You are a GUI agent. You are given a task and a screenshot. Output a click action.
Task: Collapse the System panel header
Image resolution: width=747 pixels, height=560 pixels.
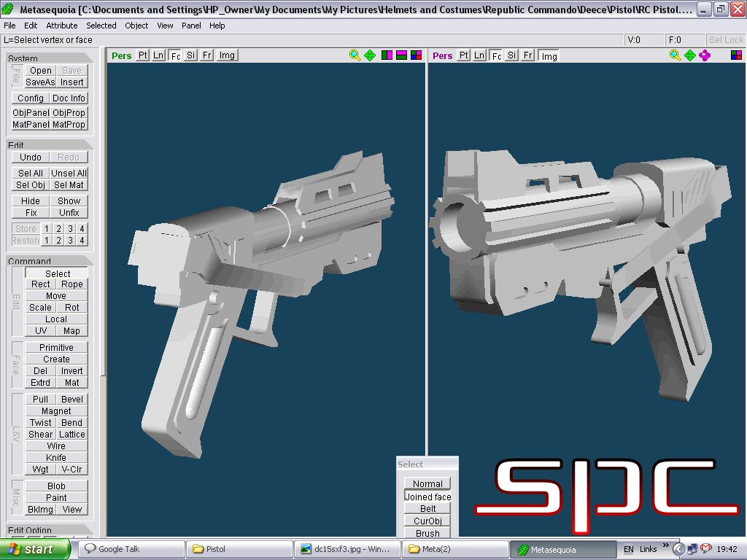point(50,58)
